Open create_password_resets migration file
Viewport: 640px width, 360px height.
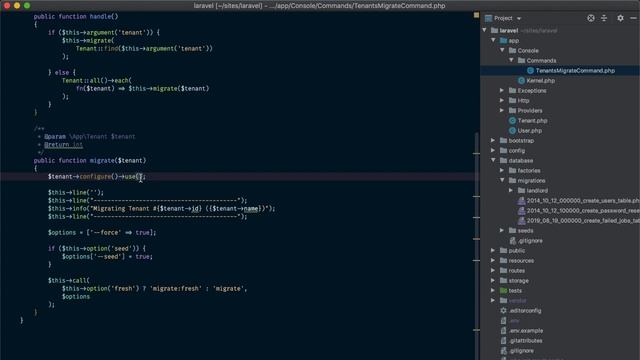click(x=583, y=211)
